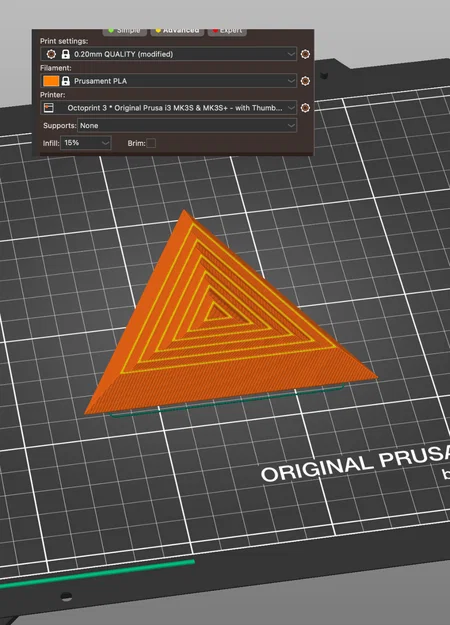
Task: Switch to Expert mode
Action: [227, 31]
